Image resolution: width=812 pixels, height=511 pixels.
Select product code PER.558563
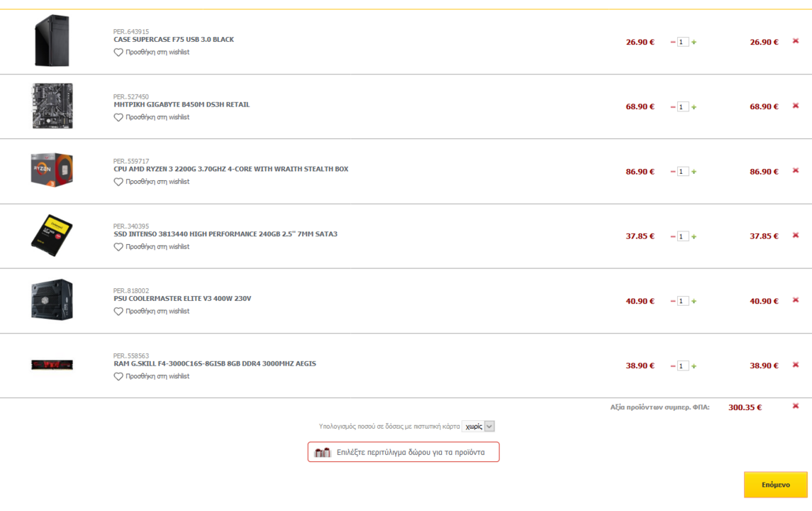(131, 356)
